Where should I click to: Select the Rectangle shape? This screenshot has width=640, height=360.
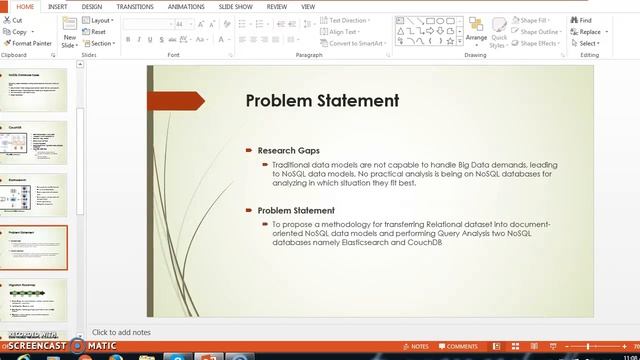(x=430, y=21)
